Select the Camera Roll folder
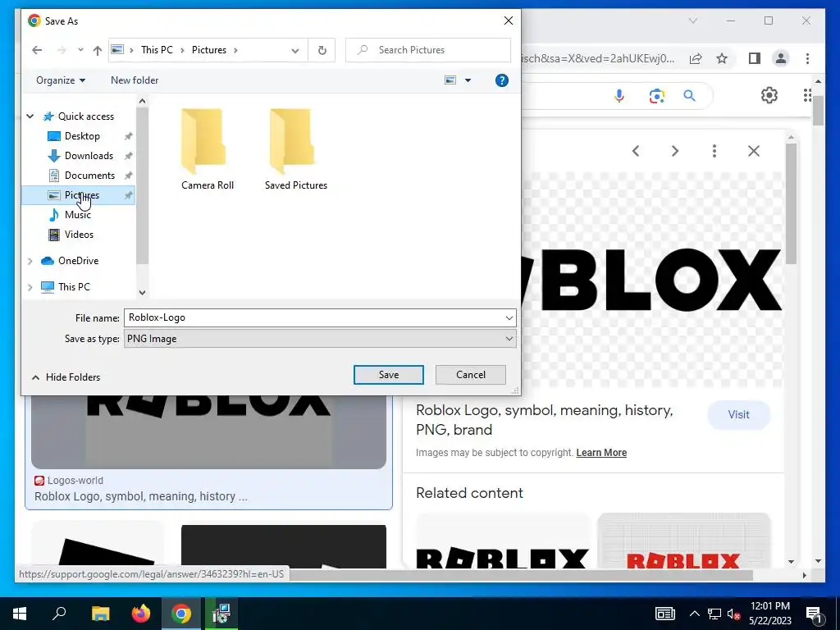 (x=208, y=149)
